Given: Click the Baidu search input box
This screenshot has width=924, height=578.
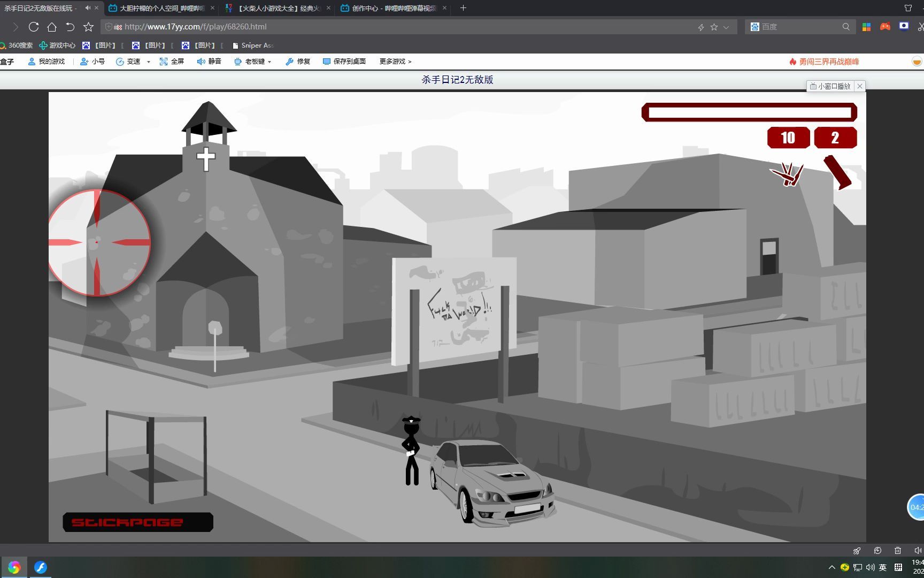Looking at the screenshot, I should tap(799, 27).
